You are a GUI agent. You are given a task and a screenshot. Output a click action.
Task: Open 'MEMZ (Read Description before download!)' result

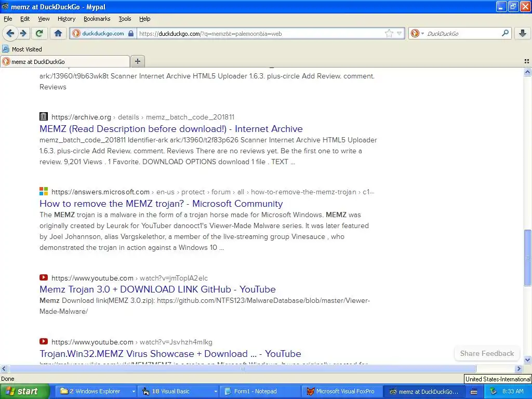pyautogui.click(x=171, y=129)
